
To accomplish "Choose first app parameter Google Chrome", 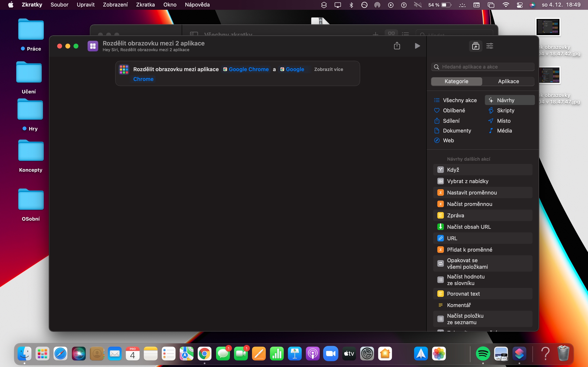I will (x=246, y=69).
